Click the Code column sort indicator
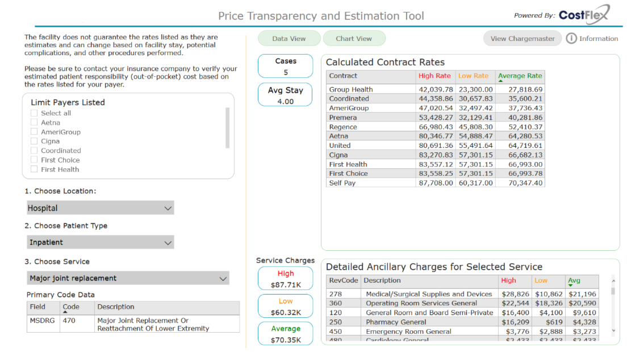644x352 pixels. (65, 312)
